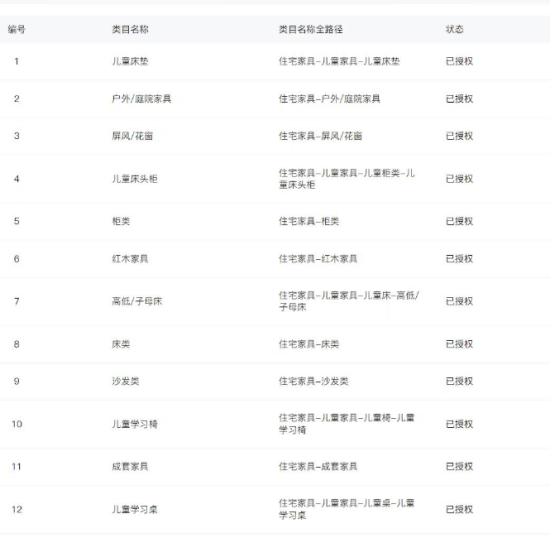Select the 床类 category name in row 8
Image resolution: width=550 pixels, height=538 pixels.
121,344
